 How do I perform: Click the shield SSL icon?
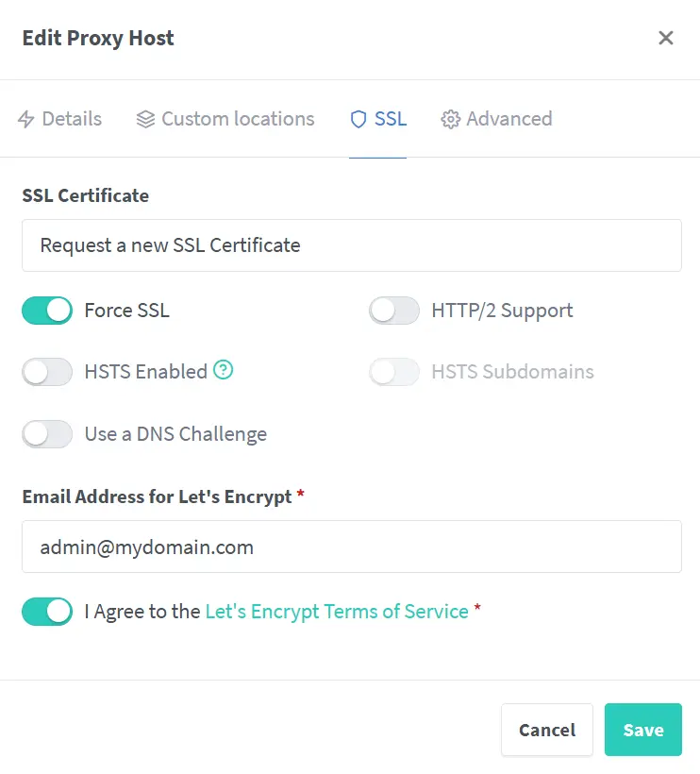click(x=358, y=119)
